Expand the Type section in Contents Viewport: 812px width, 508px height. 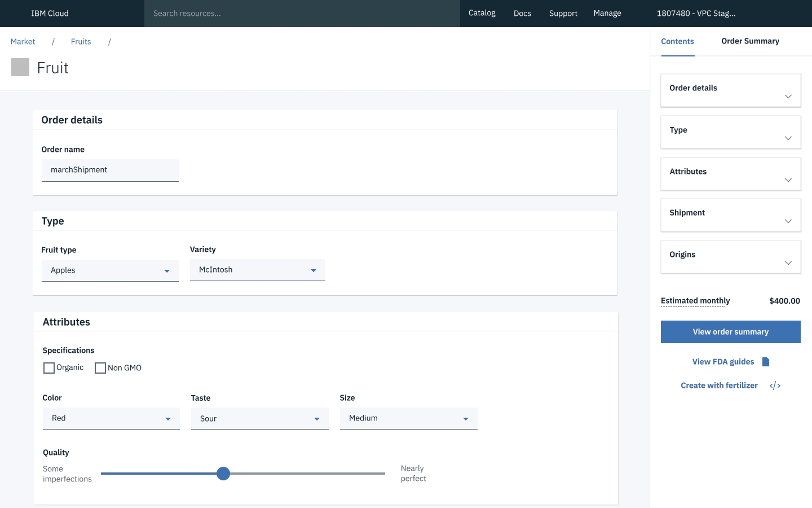click(731, 132)
